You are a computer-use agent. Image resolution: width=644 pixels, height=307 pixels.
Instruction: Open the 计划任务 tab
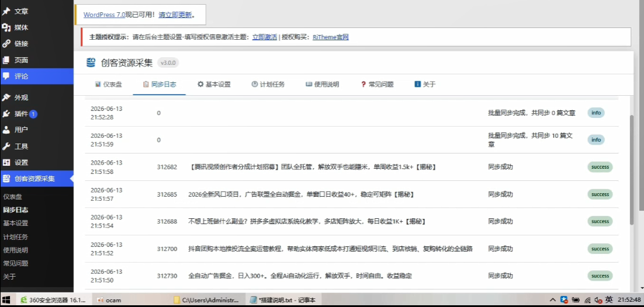[x=268, y=85]
